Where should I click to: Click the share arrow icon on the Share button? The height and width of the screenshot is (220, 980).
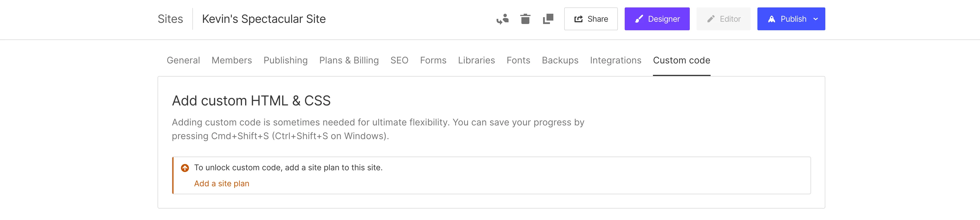pyautogui.click(x=579, y=18)
